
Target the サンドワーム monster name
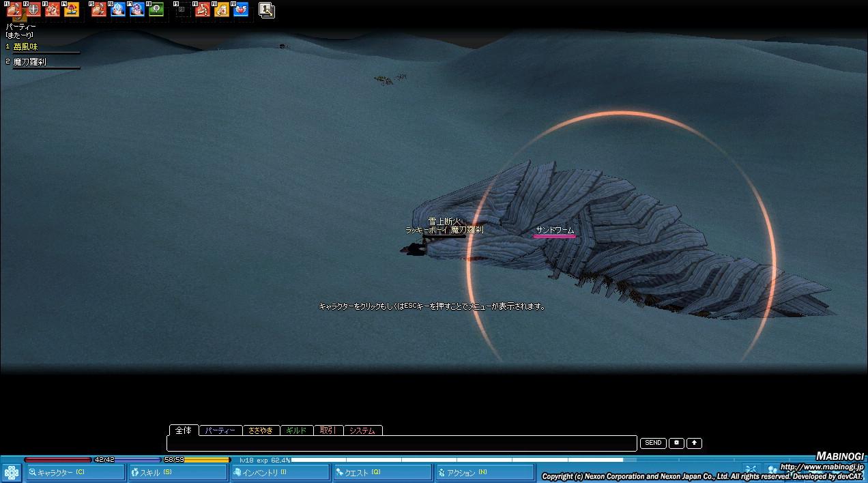coord(555,231)
